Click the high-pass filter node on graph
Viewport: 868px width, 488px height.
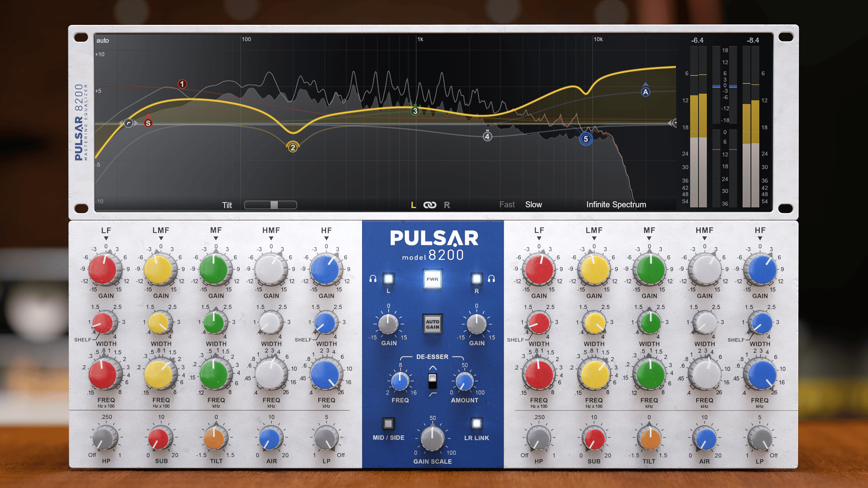pyautogui.click(x=128, y=123)
